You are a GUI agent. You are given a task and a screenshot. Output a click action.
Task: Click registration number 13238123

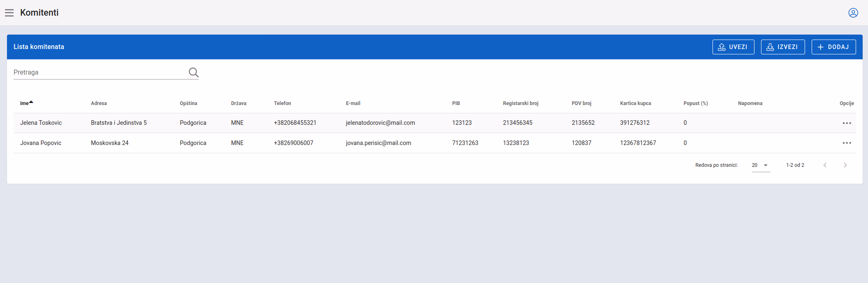(x=516, y=143)
